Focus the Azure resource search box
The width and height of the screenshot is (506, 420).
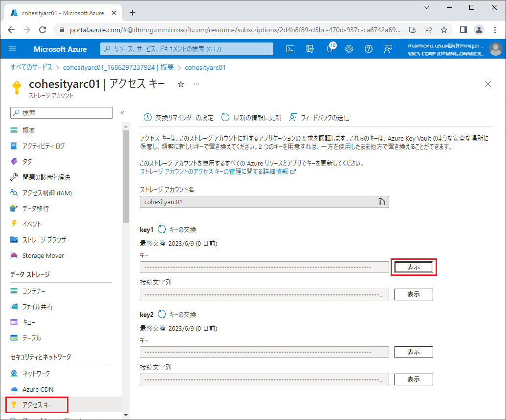click(x=187, y=49)
